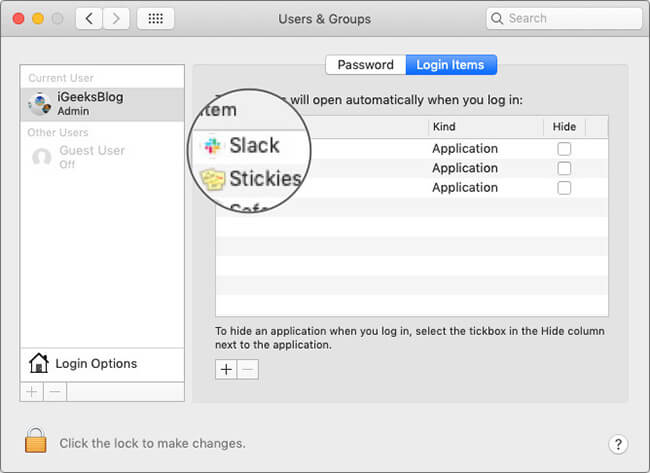Select iGeeksBlog Admin user
Screen dimensions: 650x473
[x=102, y=104]
